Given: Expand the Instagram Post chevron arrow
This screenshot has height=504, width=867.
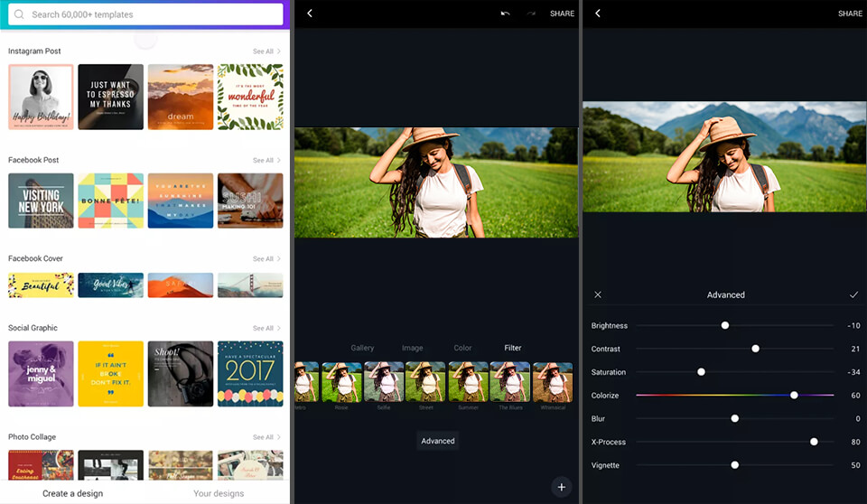Looking at the screenshot, I should (279, 51).
